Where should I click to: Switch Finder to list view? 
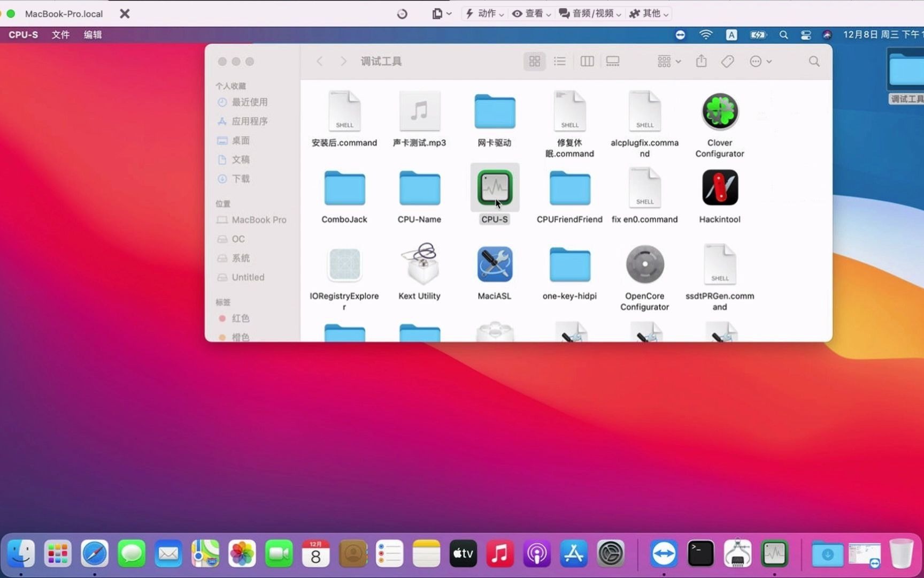(x=559, y=62)
